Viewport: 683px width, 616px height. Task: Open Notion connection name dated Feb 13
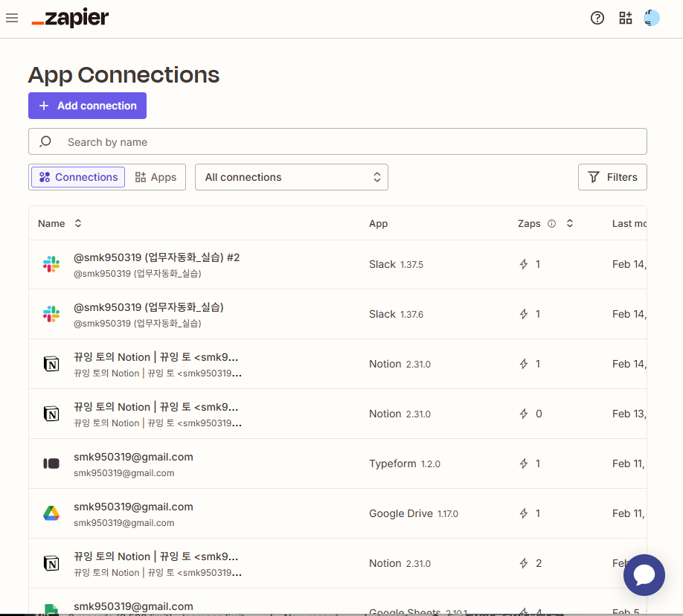[156, 407]
